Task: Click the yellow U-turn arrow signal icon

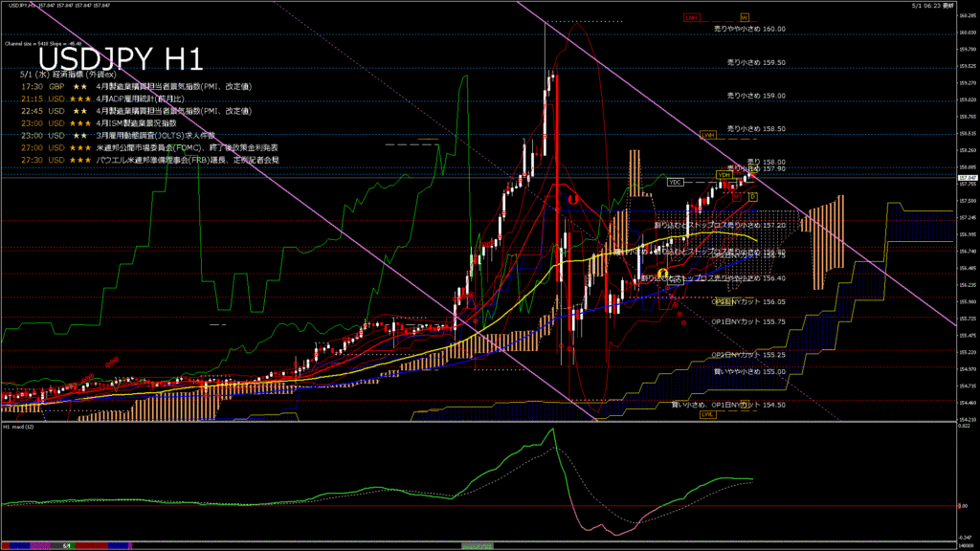Action: click(663, 274)
